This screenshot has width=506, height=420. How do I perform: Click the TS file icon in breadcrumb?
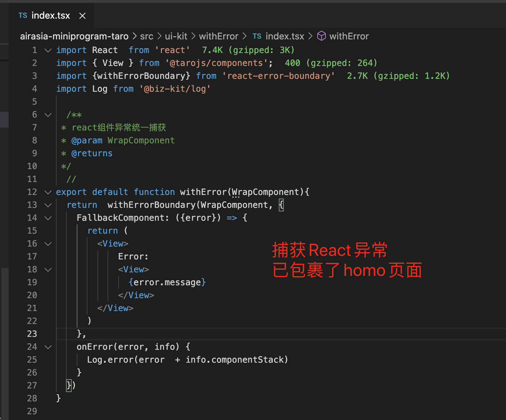click(257, 36)
